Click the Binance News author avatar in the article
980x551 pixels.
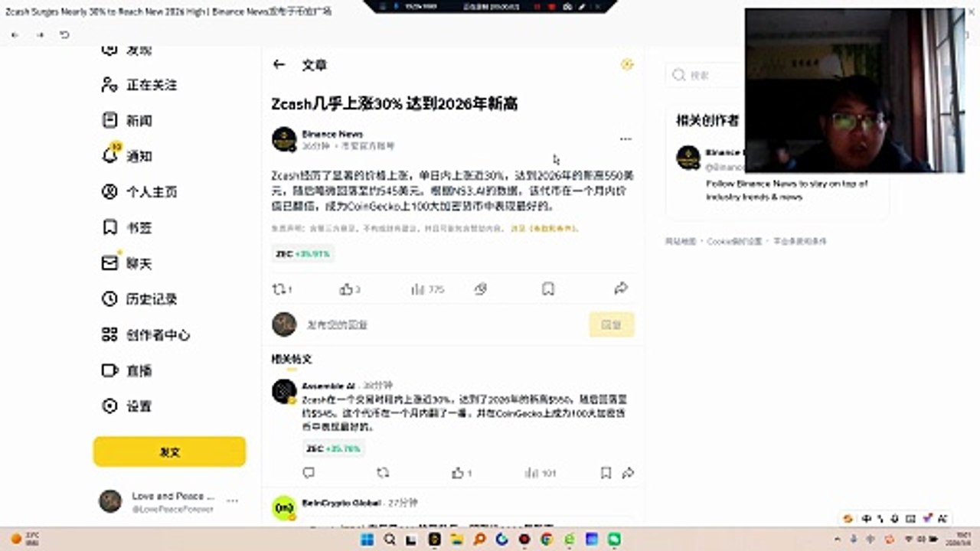pyautogui.click(x=284, y=139)
